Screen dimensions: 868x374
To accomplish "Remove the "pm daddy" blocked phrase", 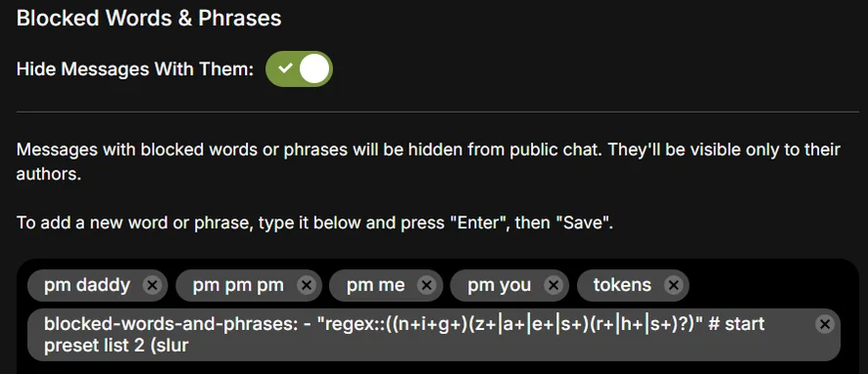I will pyautogui.click(x=152, y=286).
